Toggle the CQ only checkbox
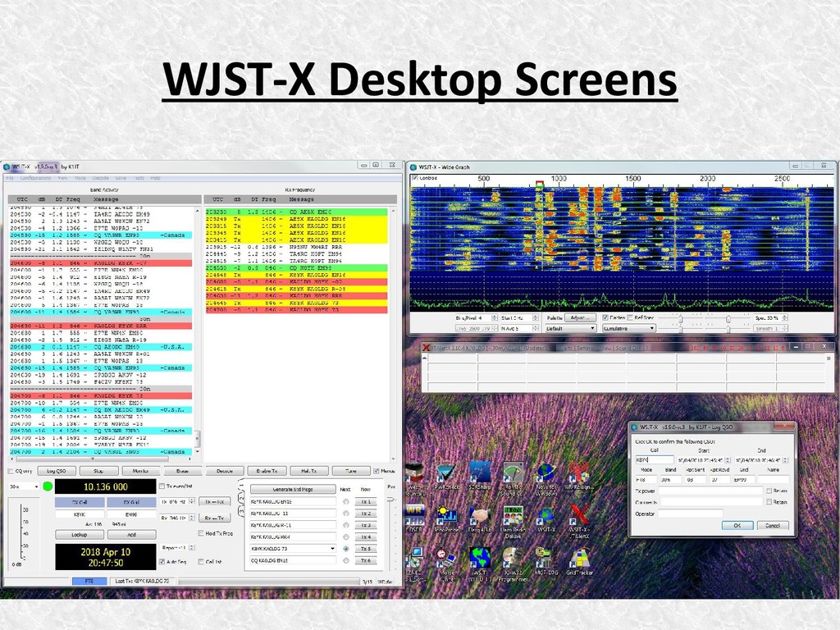The image size is (840, 630). (x=10, y=472)
